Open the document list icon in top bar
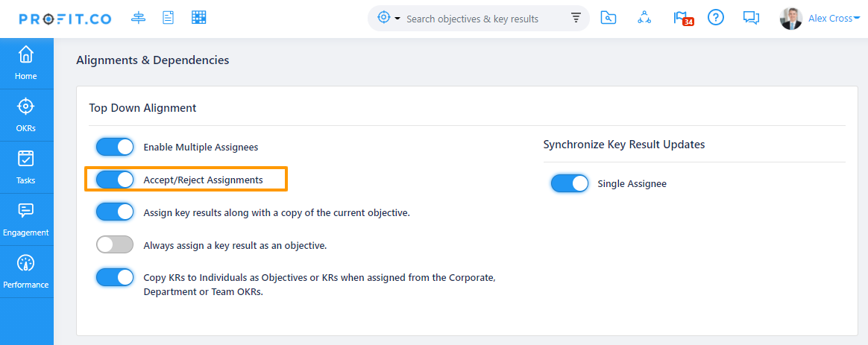The height and width of the screenshot is (345, 868). tap(168, 18)
